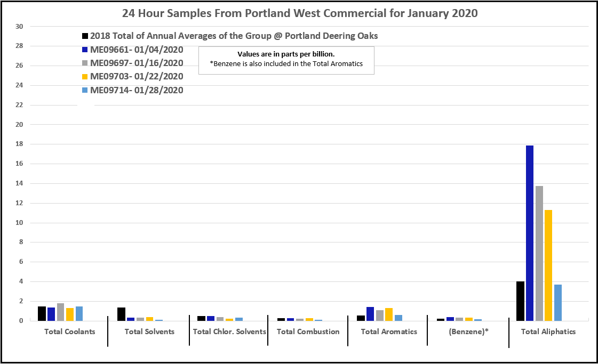Select the yellow Total Aliphatics bar
Viewport: 598px width, 364px height.
(x=548, y=265)
